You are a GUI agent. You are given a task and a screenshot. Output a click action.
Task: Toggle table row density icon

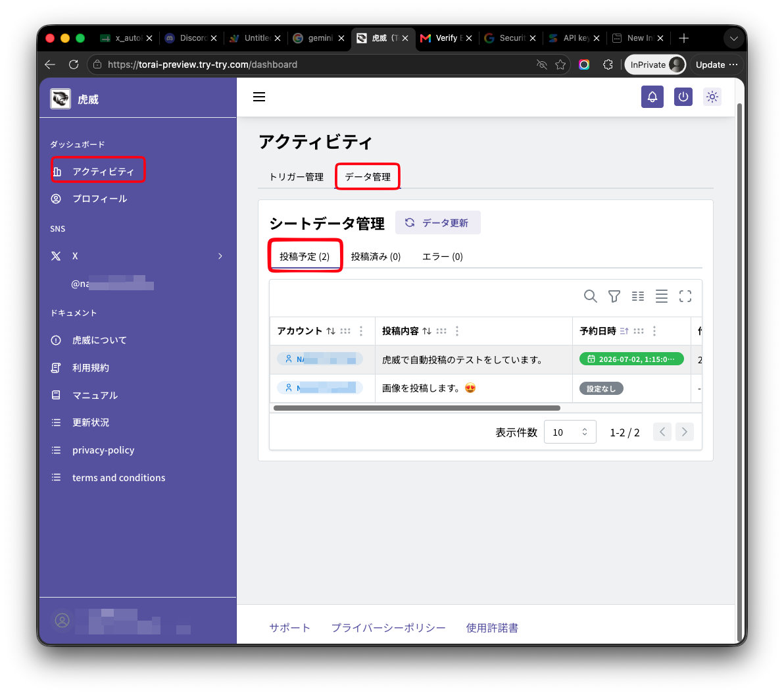click(661, 296)
